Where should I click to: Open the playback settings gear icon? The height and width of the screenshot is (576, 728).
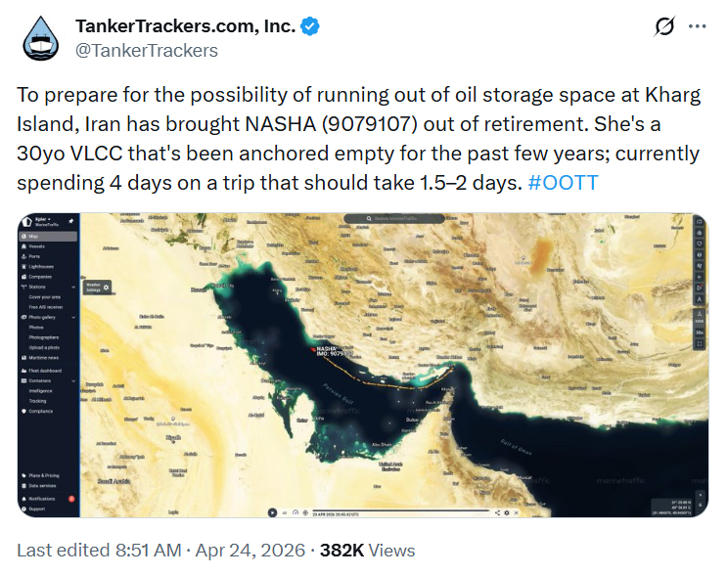pos(508,512)
